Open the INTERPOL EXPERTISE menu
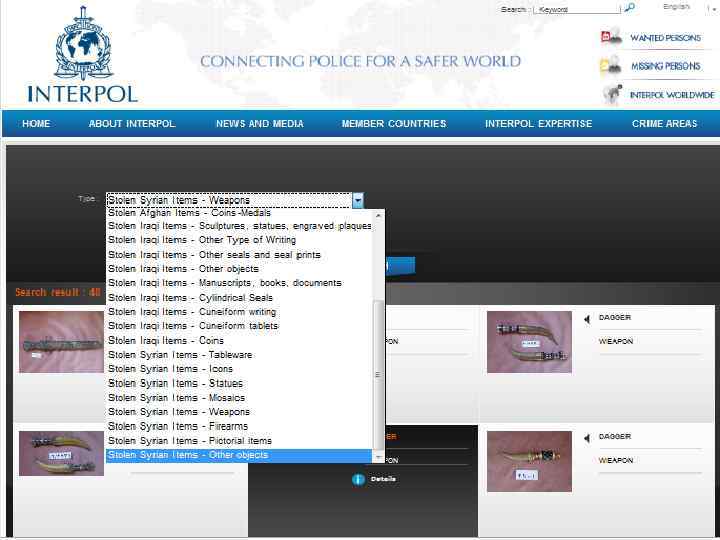Viewport: 720px width, 540px height. (x=539, y=124)
